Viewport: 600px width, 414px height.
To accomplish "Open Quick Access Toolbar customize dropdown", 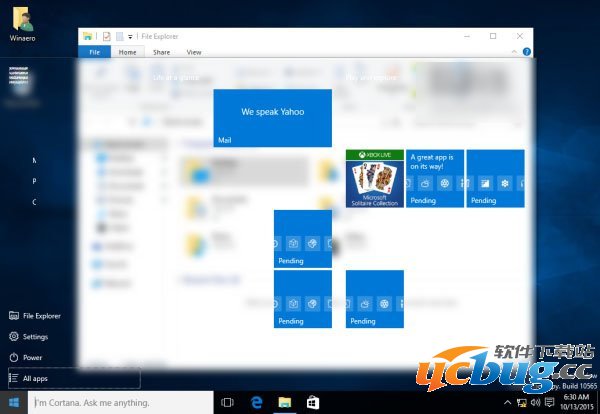I will click(130, 36).
